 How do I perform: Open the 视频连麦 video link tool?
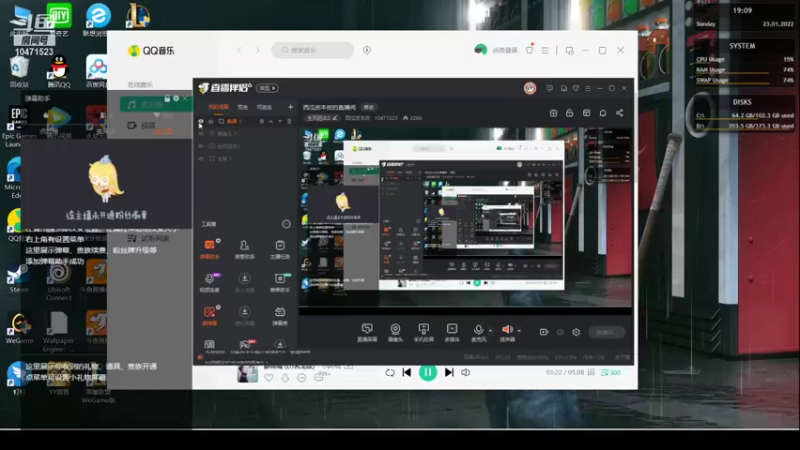[209, 282]
